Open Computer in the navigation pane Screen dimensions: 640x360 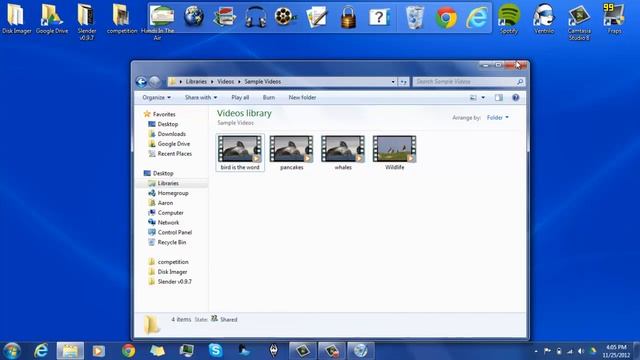click(x=166, y=213)
